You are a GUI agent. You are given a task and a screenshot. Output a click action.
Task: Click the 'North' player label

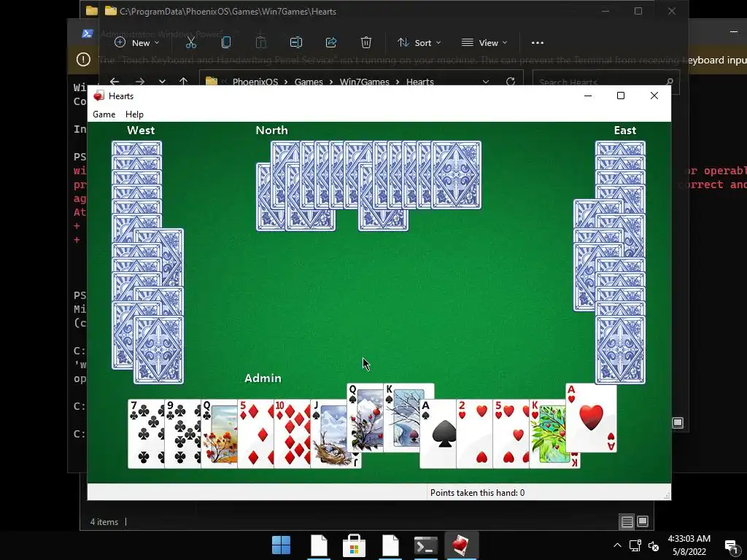pyautogui.click(x=271, y=131)
